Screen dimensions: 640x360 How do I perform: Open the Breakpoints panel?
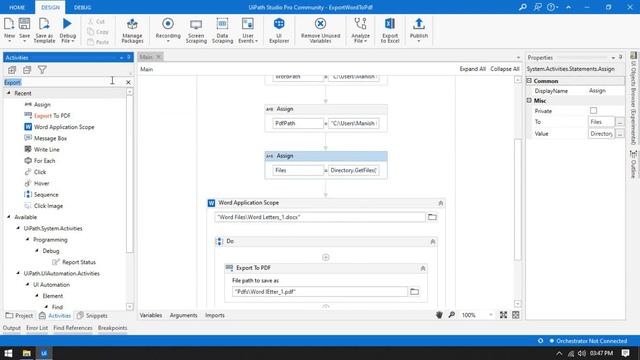click(x=112, y=328)
